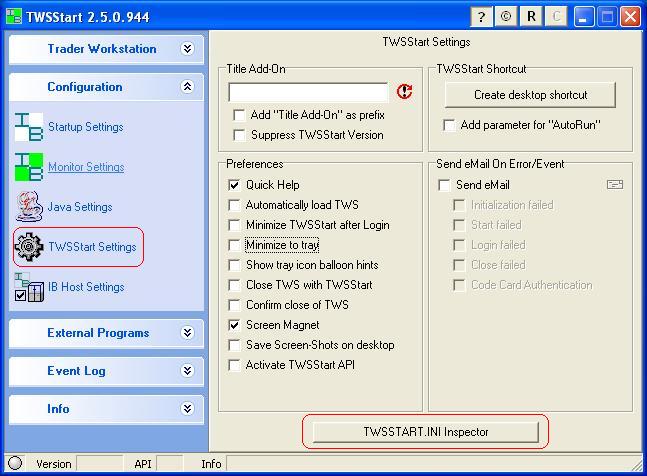This screenshot has height=476, width=647.
Task: Click the red reset icon beside Title Add-On
Action: pos(404,91)
